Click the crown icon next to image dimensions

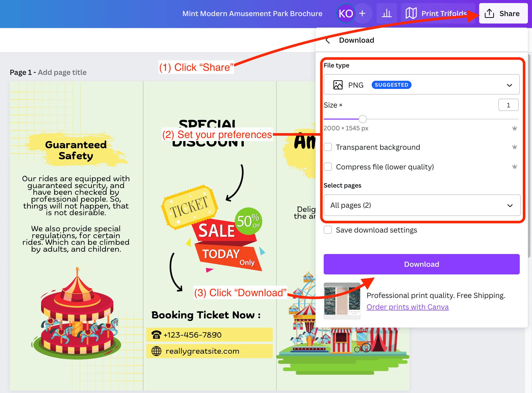pos(514,128)
